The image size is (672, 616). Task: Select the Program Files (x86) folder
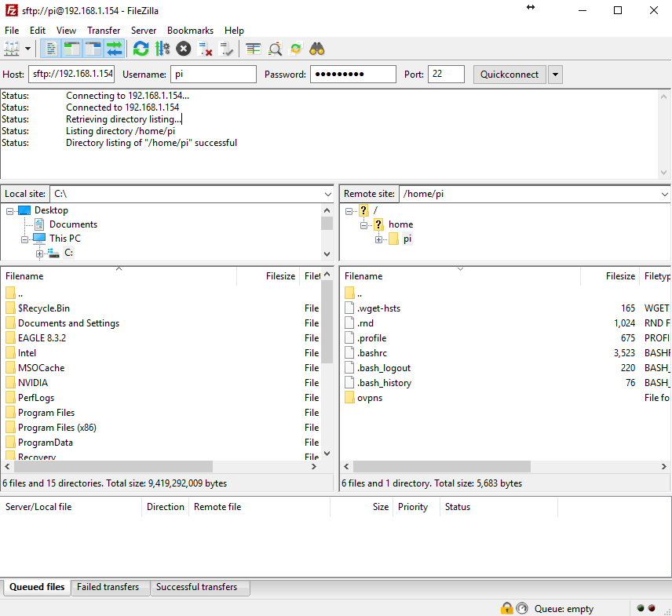point(57,428)
